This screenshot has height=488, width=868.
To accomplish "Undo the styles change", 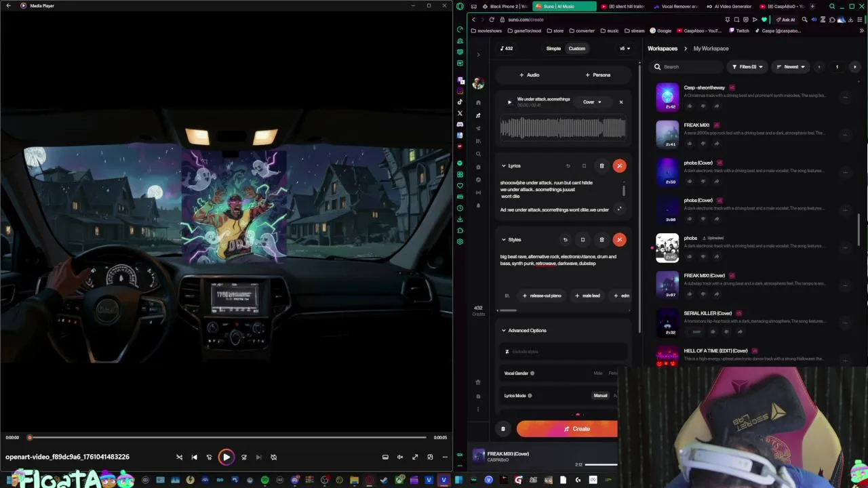I will tap(565, 239).
